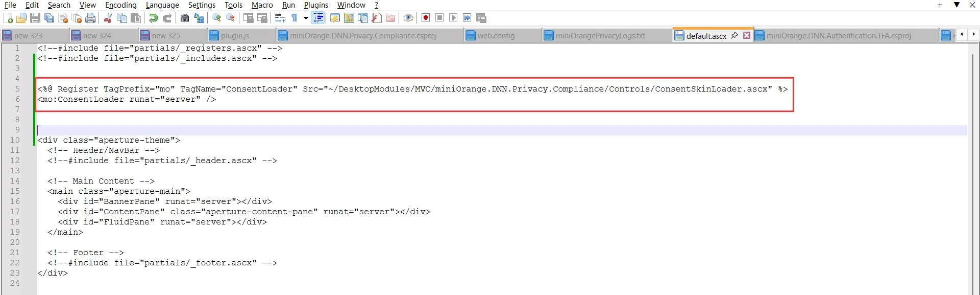Switch to the new 324 tab
Image resolution: width=980 pixels, height=295 pixels.
104,36
